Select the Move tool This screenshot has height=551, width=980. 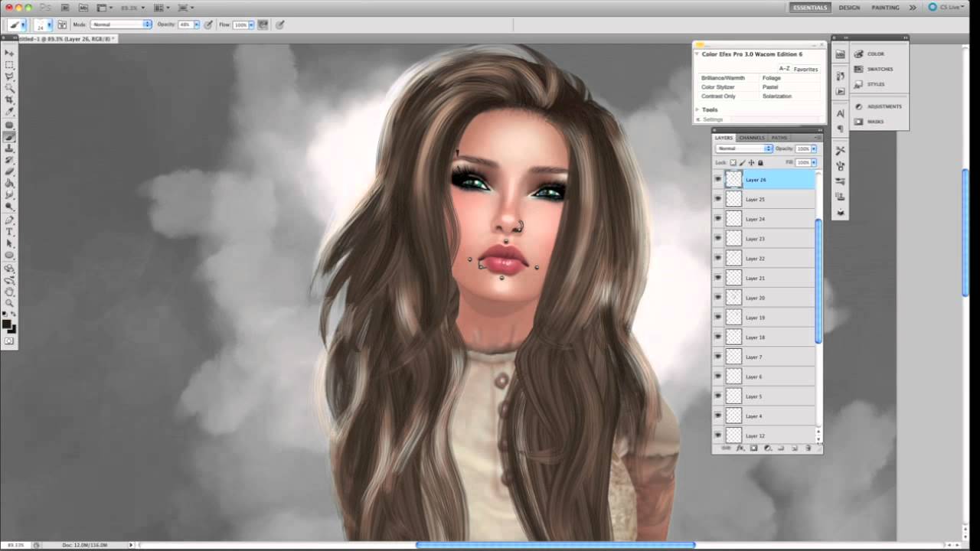[9, 53]
